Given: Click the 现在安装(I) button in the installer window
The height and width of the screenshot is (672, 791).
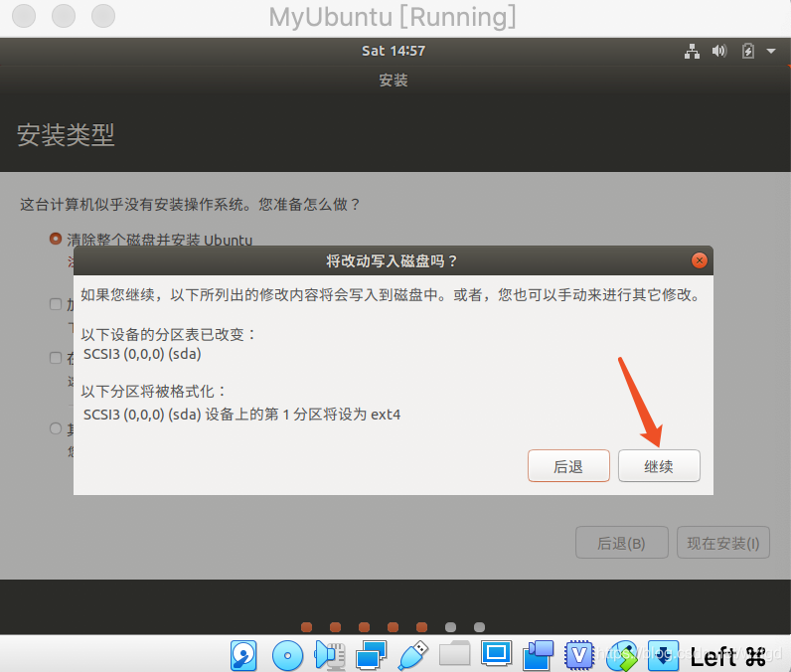Looking at the screenshot, I should (x=722, y=543).
